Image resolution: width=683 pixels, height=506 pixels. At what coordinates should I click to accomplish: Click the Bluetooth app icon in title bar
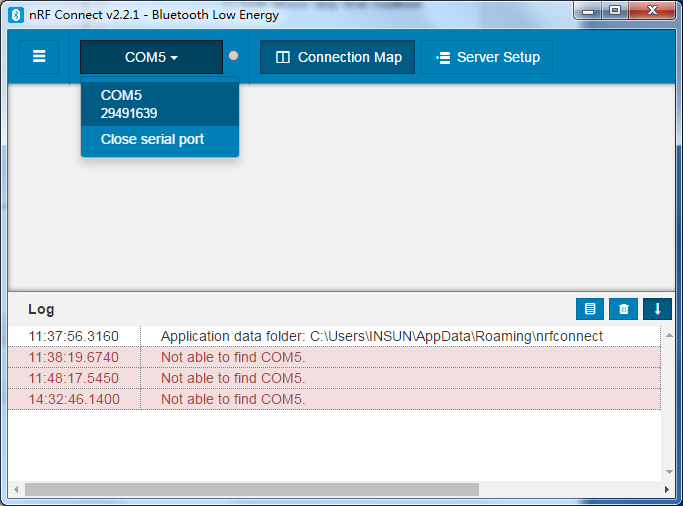click(x=16, y=15)
